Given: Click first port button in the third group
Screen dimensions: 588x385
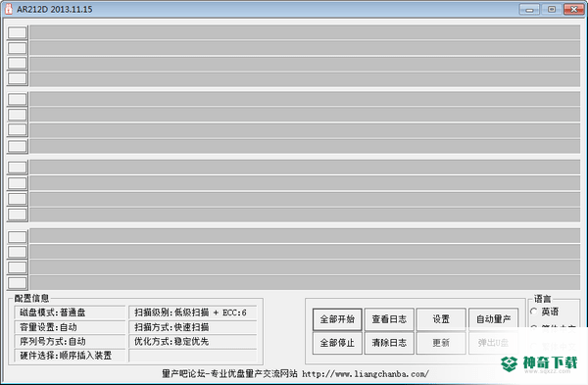Looking at the screenshot, I should [18, 168].
